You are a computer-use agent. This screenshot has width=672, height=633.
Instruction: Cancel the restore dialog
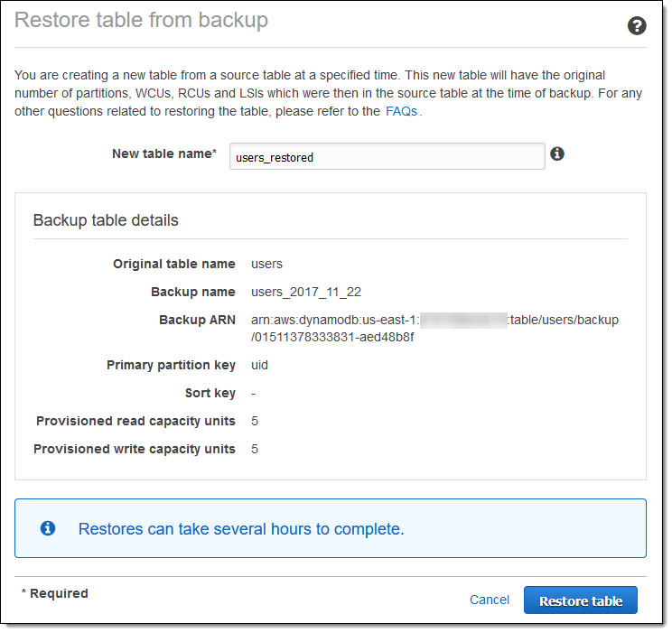490,600
